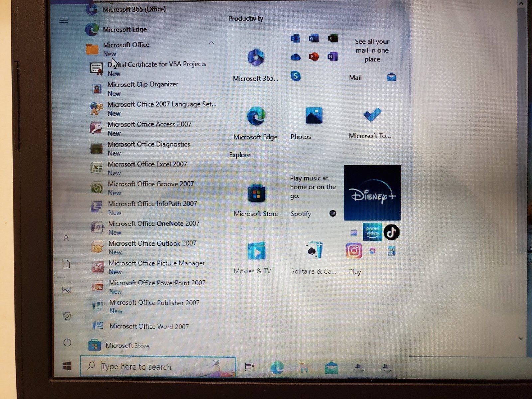Launch Microsoft Office InfoPath 2007
The width and height of the screenshot is (532, 399).
pos(152,207)
